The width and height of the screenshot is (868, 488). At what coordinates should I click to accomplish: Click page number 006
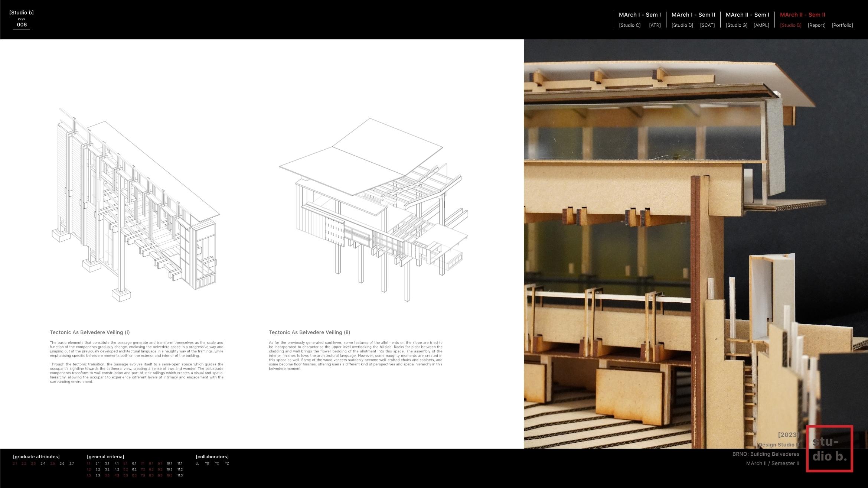click(22, 25)
